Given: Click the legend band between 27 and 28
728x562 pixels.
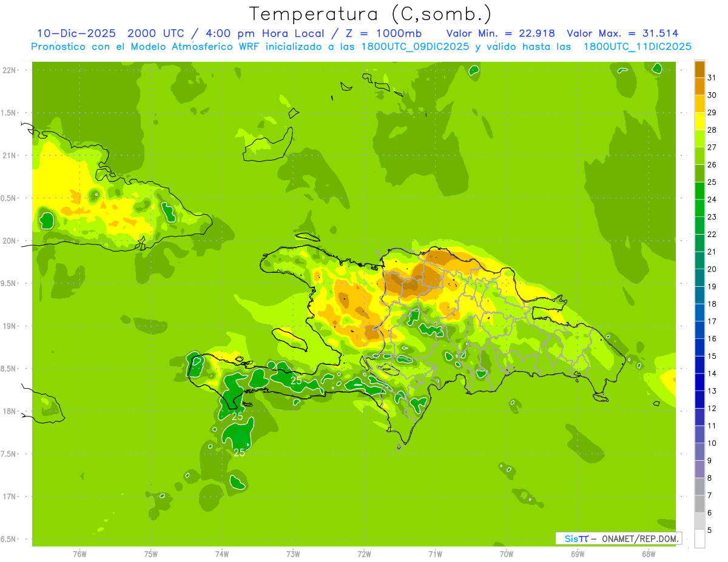Looking at the screenshot, I should pyautogui.click(x=699, y=139).
